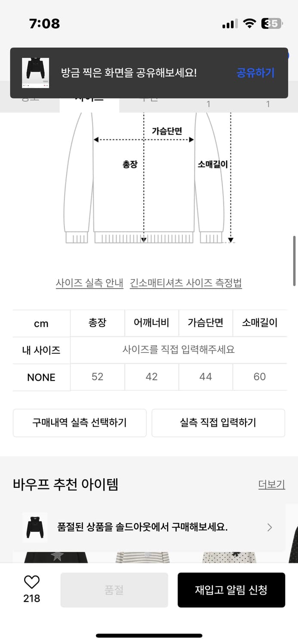Tap the cellular signal bars icon
Screen dimensions: 298x644
click(x=229, y=24)
